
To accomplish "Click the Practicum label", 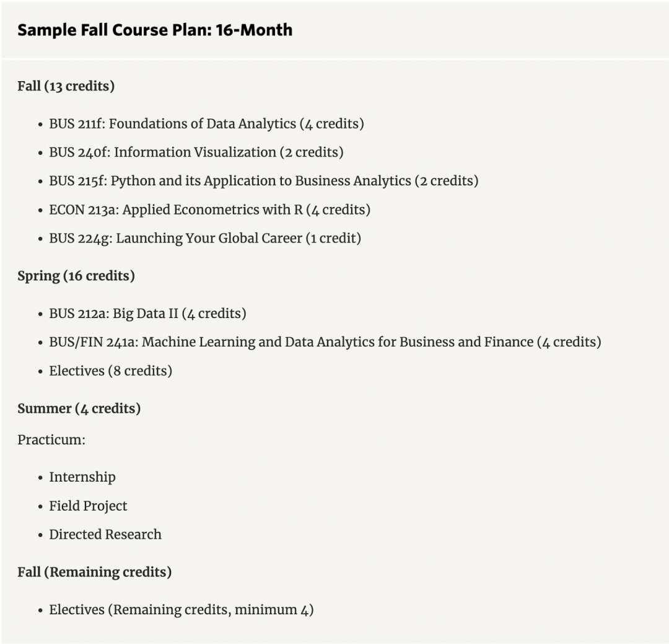I will (51, 439).
